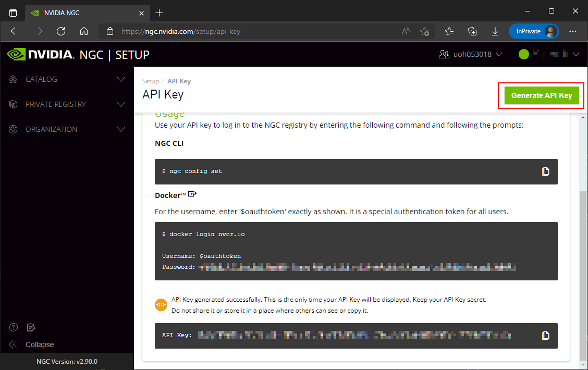Image resolution: width=588 pixels, height=370 pixels.
Task: Go to the browser home page
Action: 84,31
